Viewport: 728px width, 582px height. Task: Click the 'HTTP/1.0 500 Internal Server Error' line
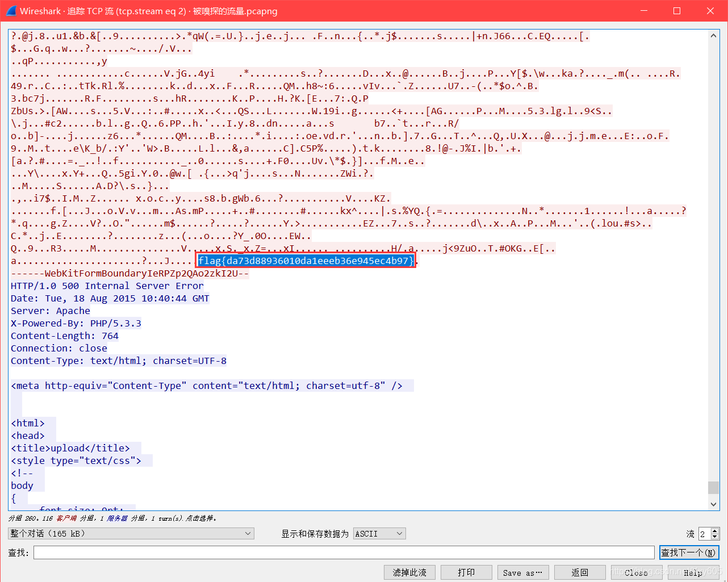pyautogui.click(x=107, y=286)
